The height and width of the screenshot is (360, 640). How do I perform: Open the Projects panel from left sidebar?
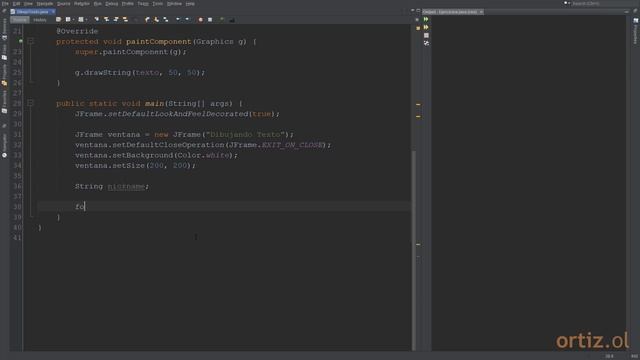pos(4,75)
